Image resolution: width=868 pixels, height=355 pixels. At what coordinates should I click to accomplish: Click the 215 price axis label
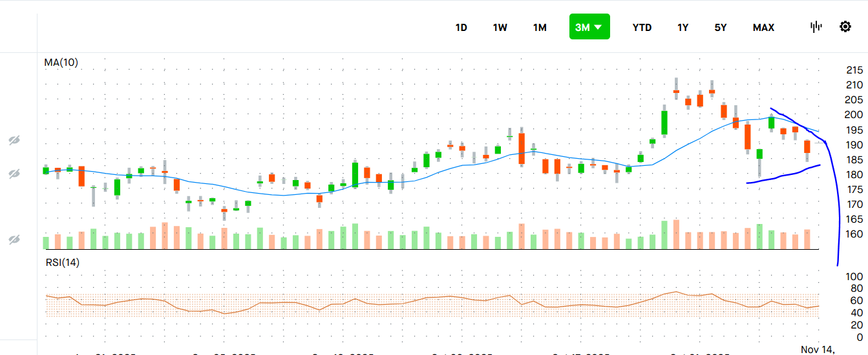coord(854,70)
